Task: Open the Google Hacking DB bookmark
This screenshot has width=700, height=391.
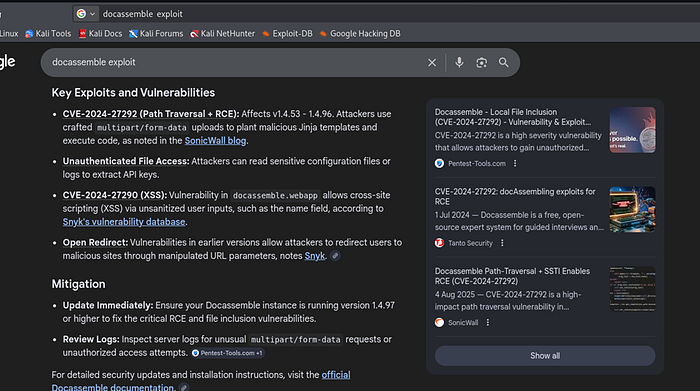Action: pos(360,33)
